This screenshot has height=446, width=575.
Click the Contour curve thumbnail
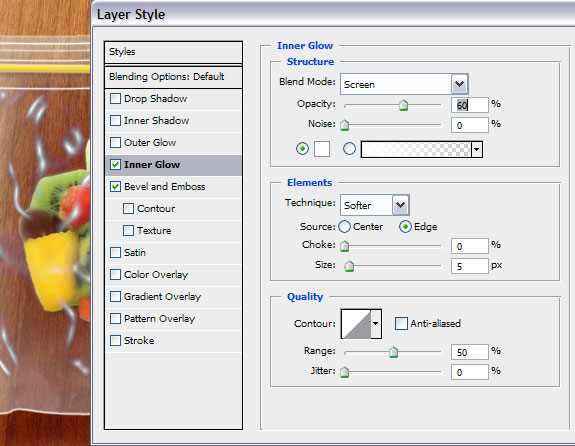[x=356, y=324]
